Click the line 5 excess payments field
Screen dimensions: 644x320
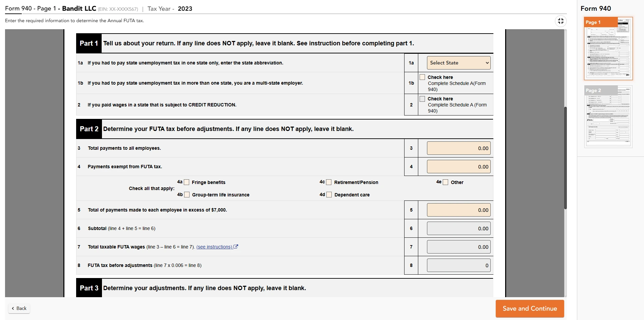[459, 210]
